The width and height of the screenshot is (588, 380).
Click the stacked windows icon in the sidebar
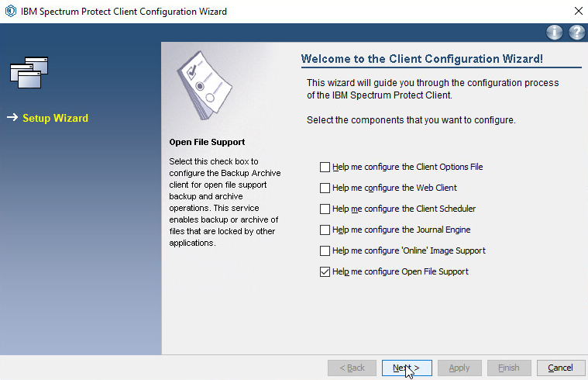point(29,72)
